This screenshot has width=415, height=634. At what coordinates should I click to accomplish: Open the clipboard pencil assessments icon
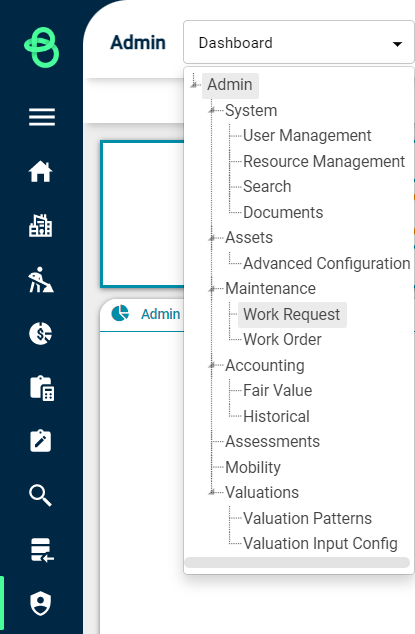(40, 441)
